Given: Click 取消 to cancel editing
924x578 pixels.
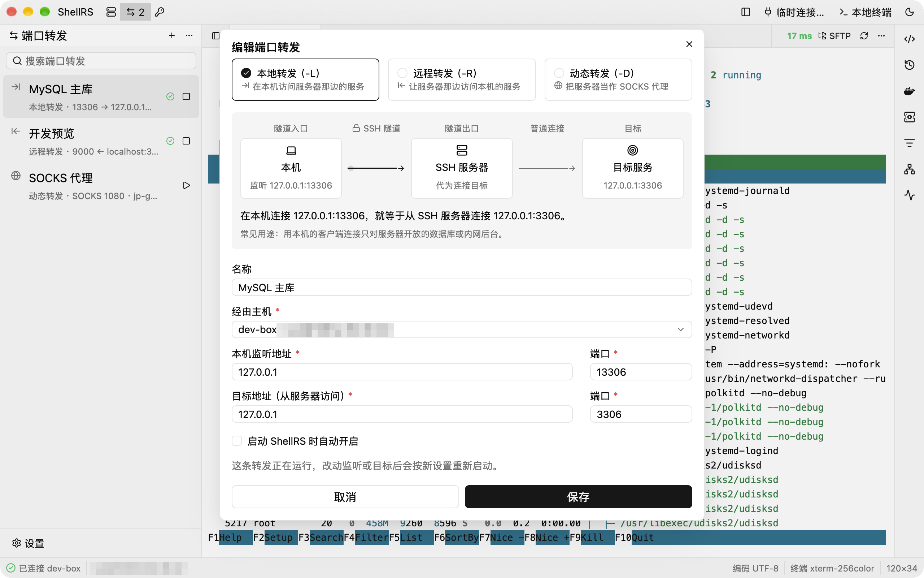Looking at the screenshot, I should coord(345,497).
